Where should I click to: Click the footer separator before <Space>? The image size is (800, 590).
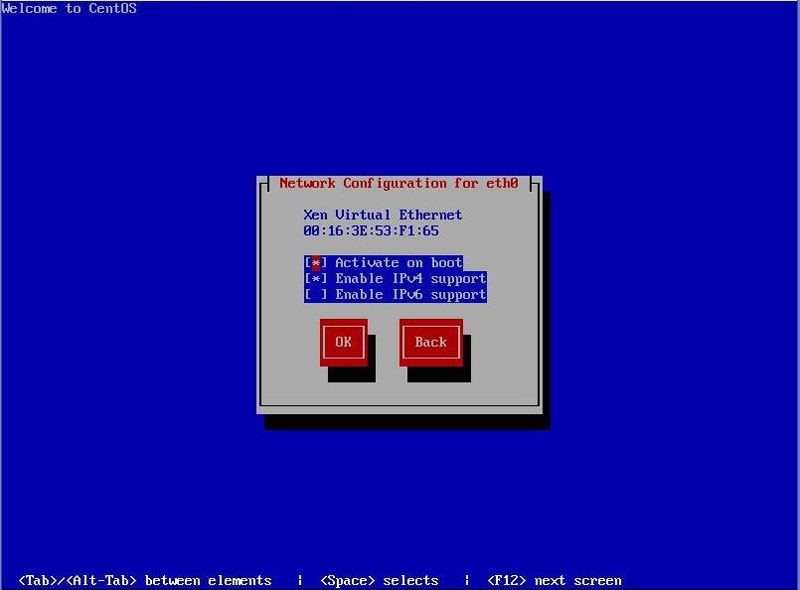click(x=300, y=581)
